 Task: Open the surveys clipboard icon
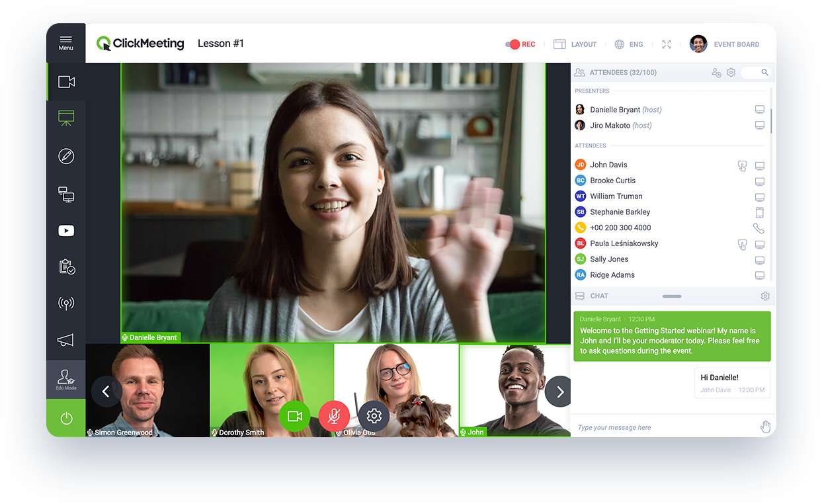click(x=66, y=267)
